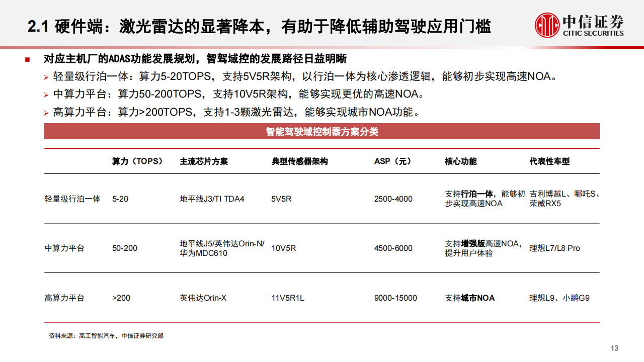
Task: Click the cell 吉利博越L、哪吒S、荣威RX5
Action: pyautogui.click(x=563, y=199)
